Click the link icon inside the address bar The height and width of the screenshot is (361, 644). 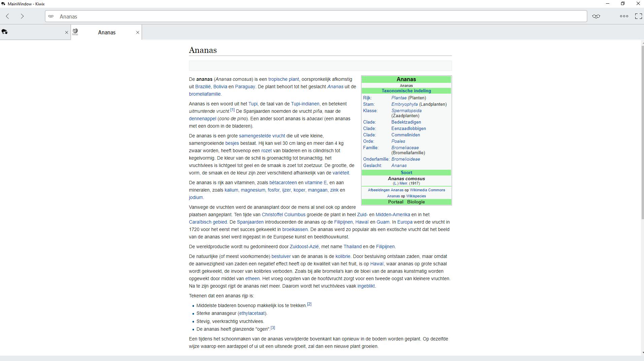[51, 16]
